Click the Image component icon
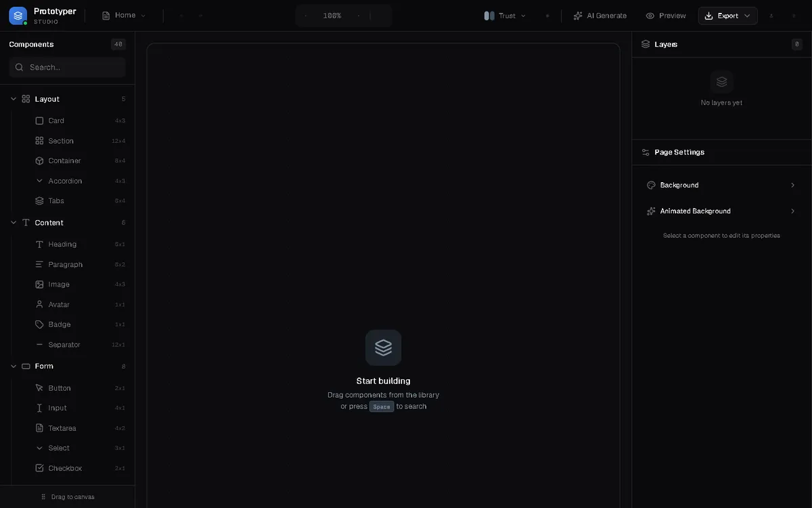Image resolution: width=812 pixels, height=508 pixels. [39, 284]
